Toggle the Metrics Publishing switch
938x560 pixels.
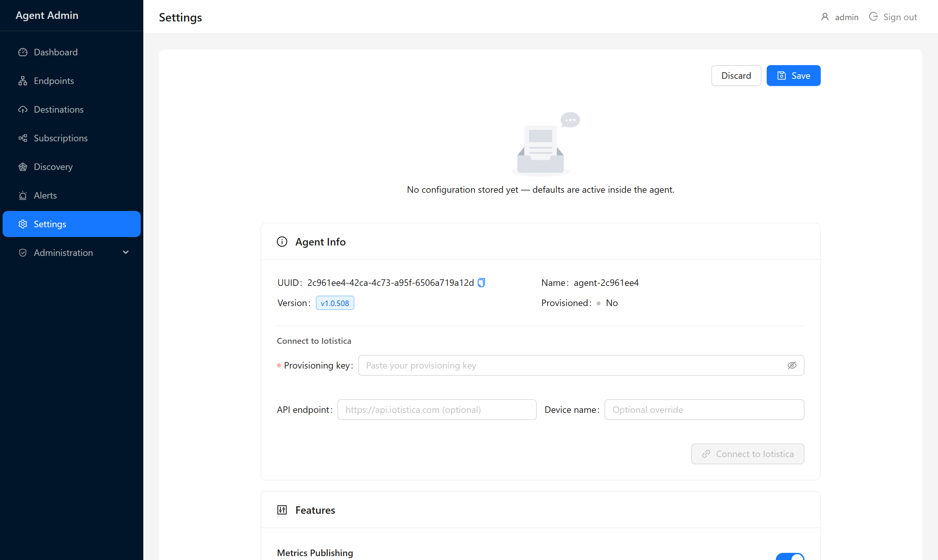(x=790, y=557)
